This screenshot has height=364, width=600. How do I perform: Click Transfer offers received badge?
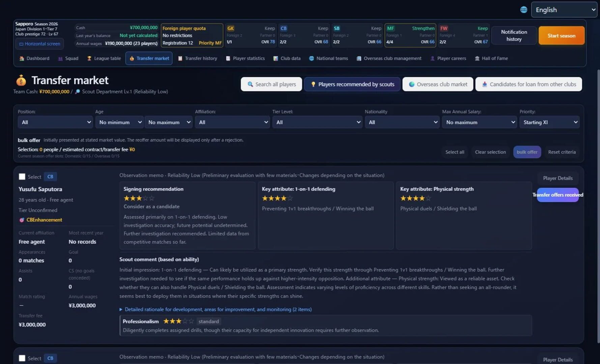pos(558,195)
